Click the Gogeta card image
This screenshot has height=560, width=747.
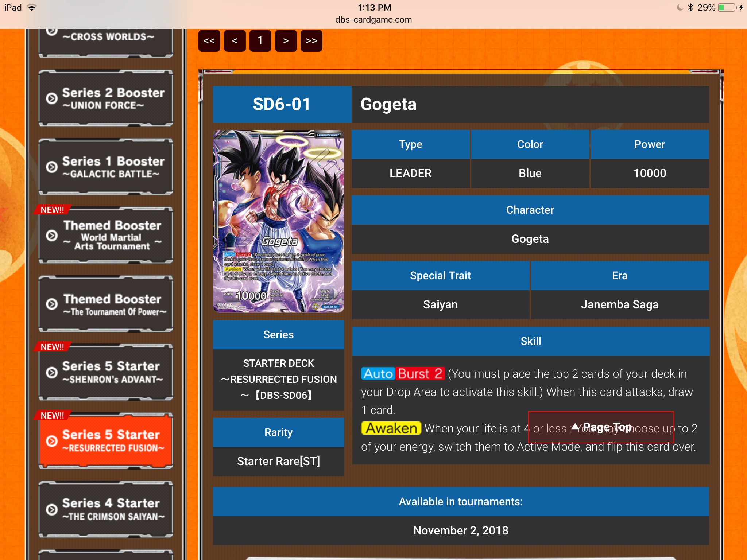point(278,221)
